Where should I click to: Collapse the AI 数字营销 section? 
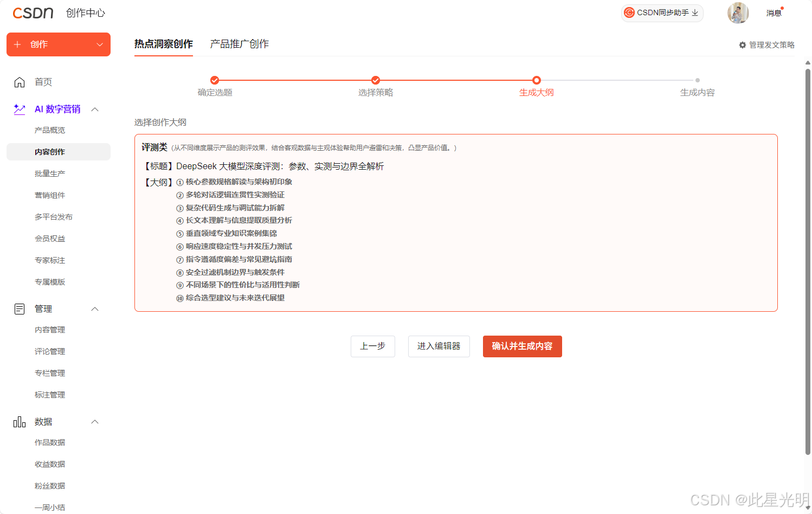coord(95,109)
